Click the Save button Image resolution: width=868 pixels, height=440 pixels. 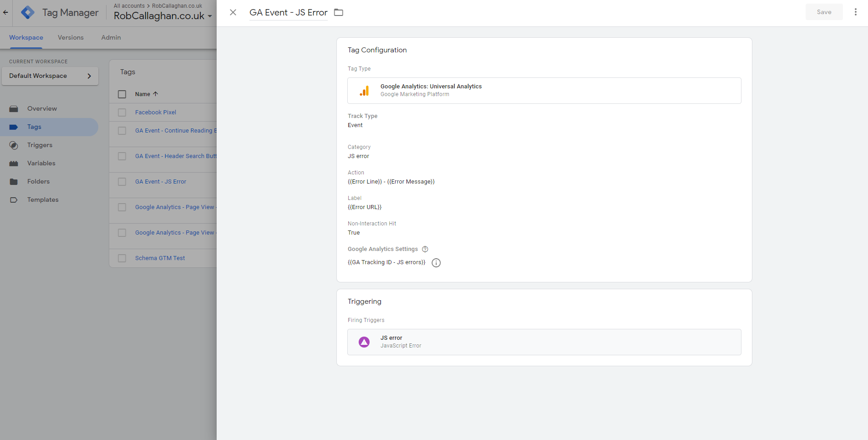pyautogui.click(x=824, y=12)
